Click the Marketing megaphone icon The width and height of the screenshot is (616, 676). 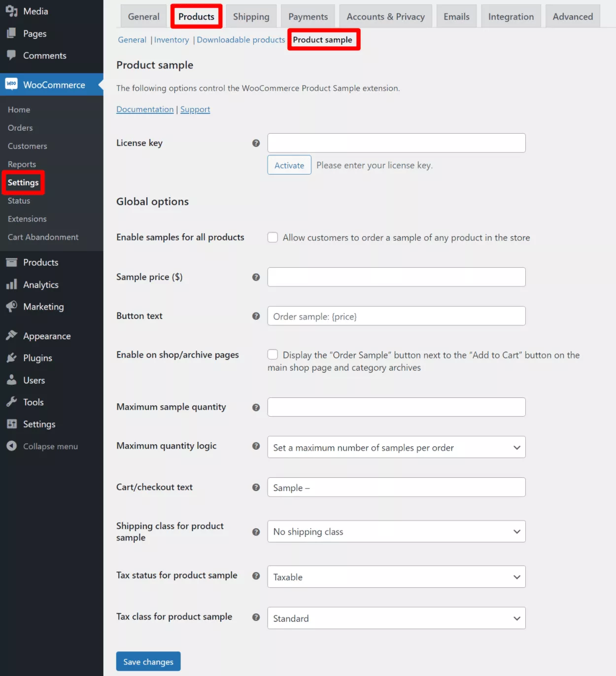(11, 306)
